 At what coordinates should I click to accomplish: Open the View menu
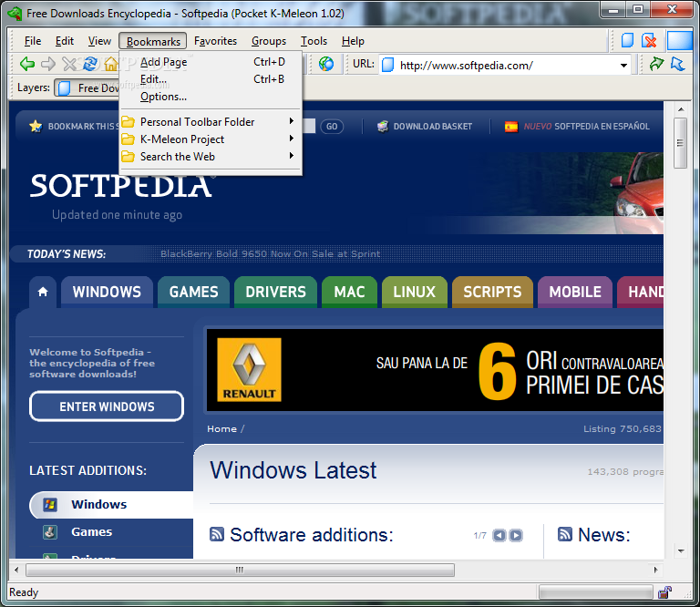pyautogui.click(x=99, y=41)
